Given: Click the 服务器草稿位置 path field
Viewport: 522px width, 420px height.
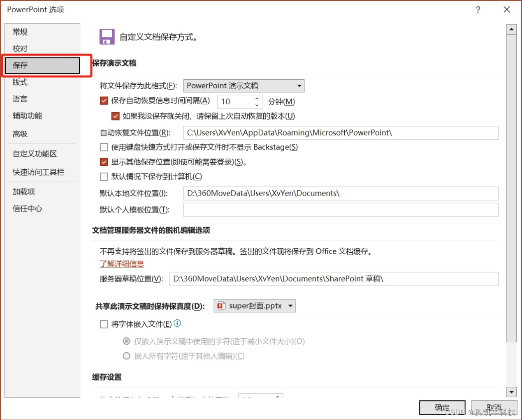Looking at the screenshot, I should (334, 279).
